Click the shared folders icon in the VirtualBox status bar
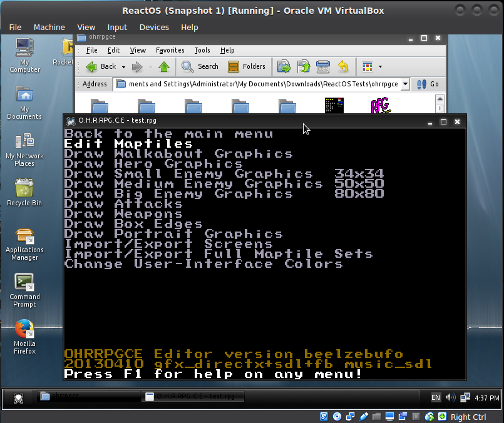This screenshot has height=423, width=504. pyautogui.click(x=376, y=417)
